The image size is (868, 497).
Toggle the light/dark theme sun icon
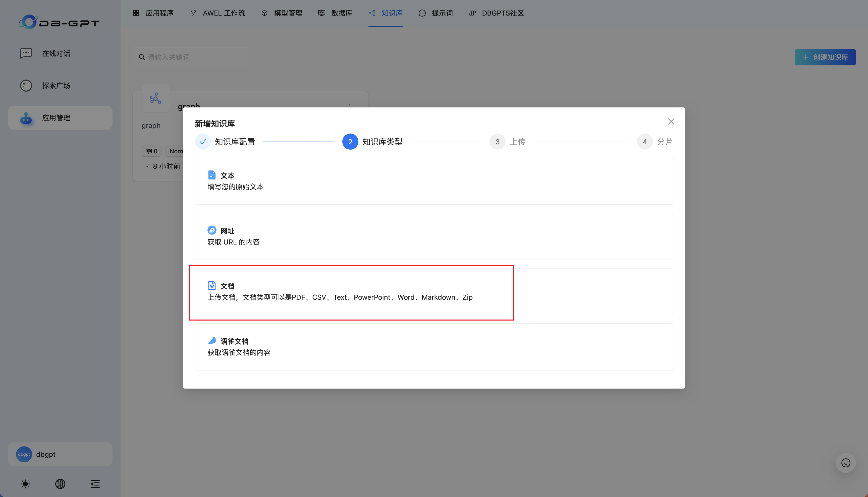[25, 484]
